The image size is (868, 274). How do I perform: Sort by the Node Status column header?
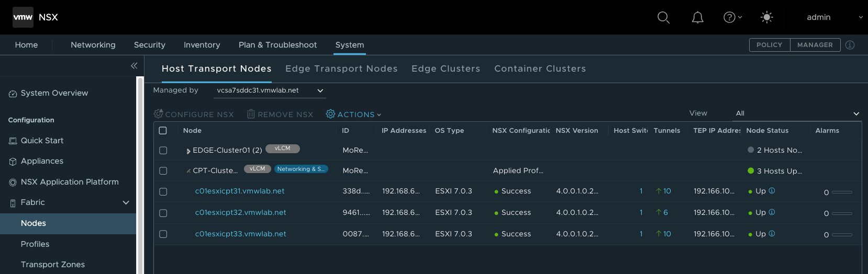point(767,131)
